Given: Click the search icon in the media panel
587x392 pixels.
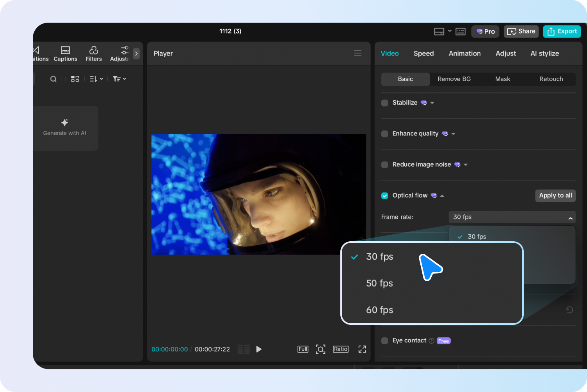Looking at the screenshot, I should [x=53, y=78].
